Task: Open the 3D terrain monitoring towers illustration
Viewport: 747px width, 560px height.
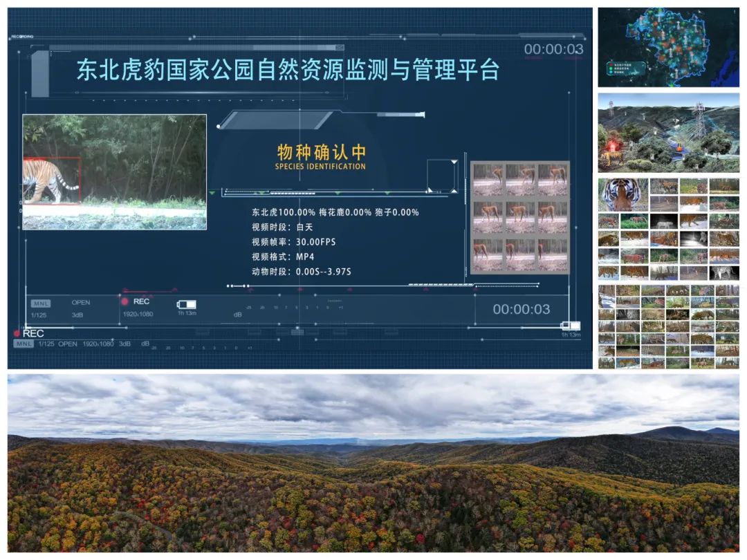Action: [668, 132]
